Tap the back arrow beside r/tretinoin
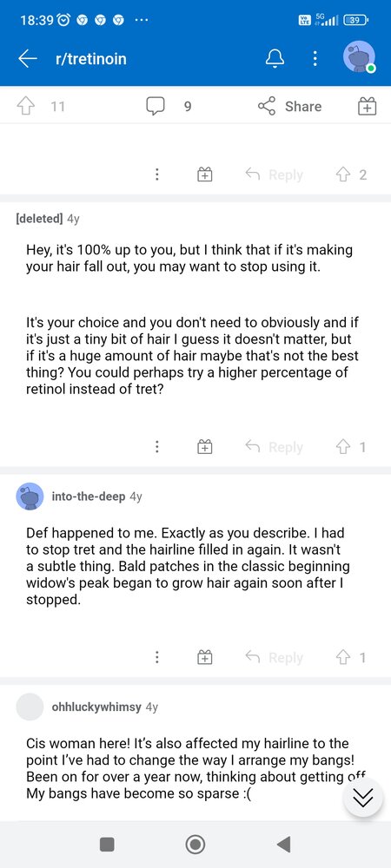Screen dimensions: 391x868 [x=27, y=58]
